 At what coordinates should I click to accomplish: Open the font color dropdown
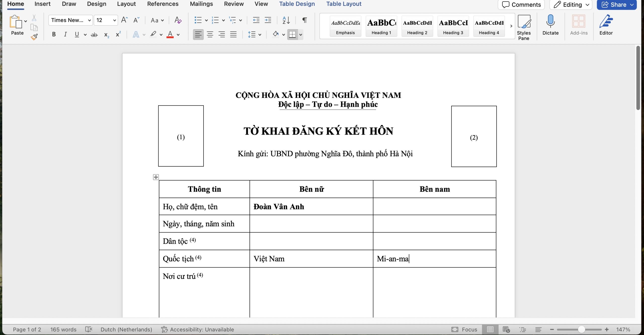178,35
